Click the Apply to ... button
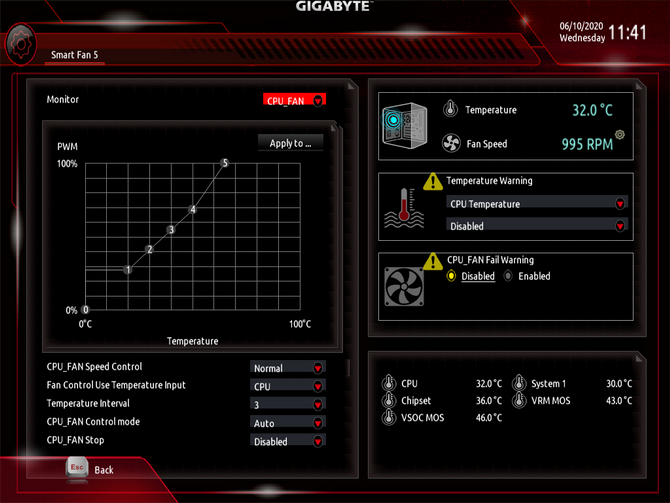The width and height of the screenshot is (670, 503). coord(290,143)
